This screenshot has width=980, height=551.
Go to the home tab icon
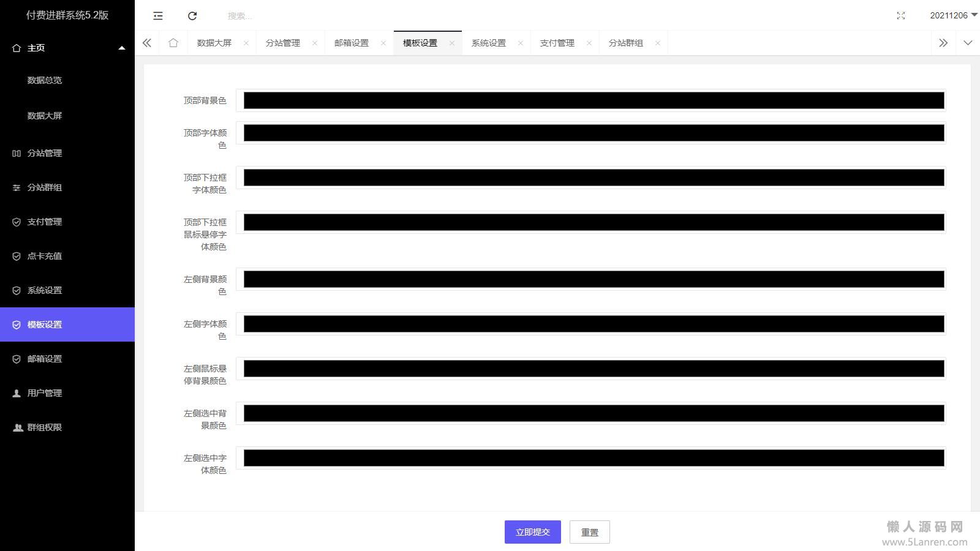click(x=173, y=43)
